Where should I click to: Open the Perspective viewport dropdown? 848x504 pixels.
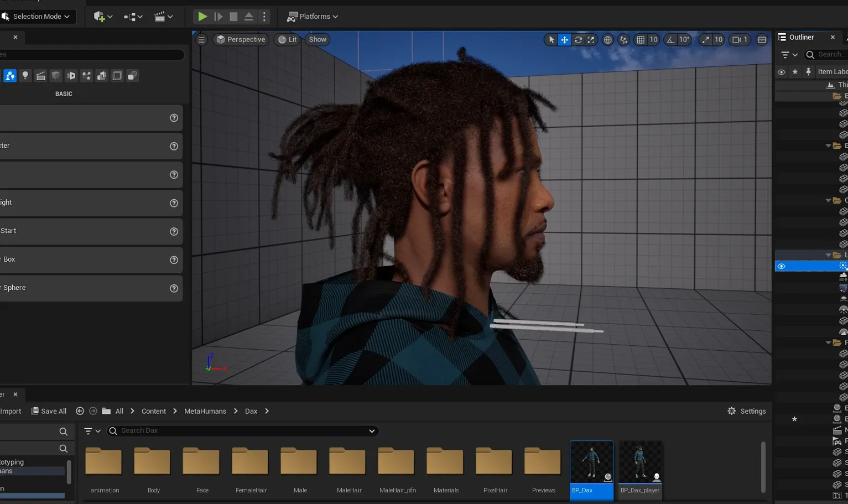click(x=241, y=39)
